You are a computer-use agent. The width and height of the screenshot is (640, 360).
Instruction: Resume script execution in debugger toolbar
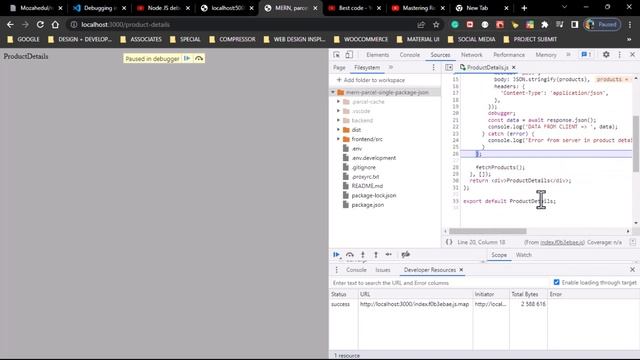tap(336, 255)
